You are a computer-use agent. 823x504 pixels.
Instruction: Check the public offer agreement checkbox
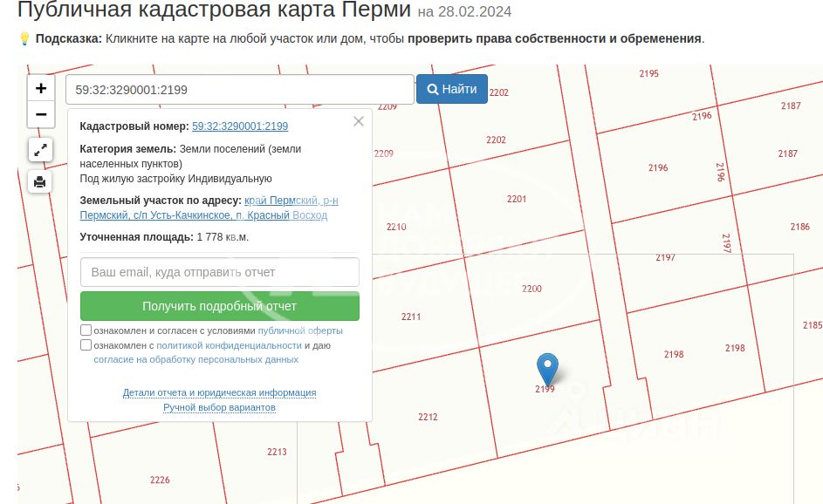pos(86,330)
